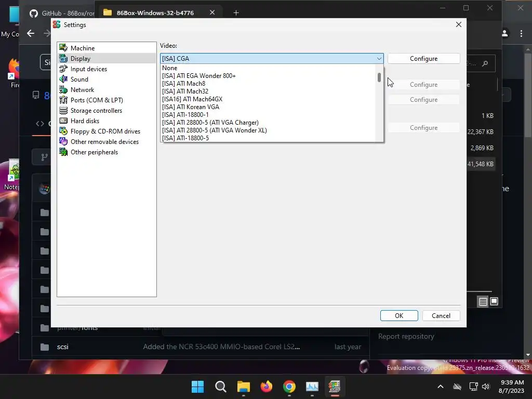This screenshot has height=399, width=532.
Task: Open Other peripherals icon
Action: point(63,152)
